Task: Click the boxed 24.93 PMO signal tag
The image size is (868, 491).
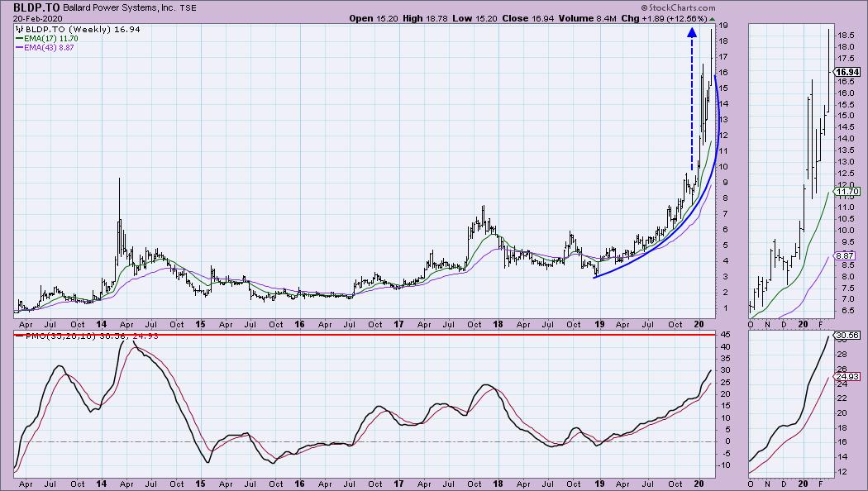Action: click(847, 376)
